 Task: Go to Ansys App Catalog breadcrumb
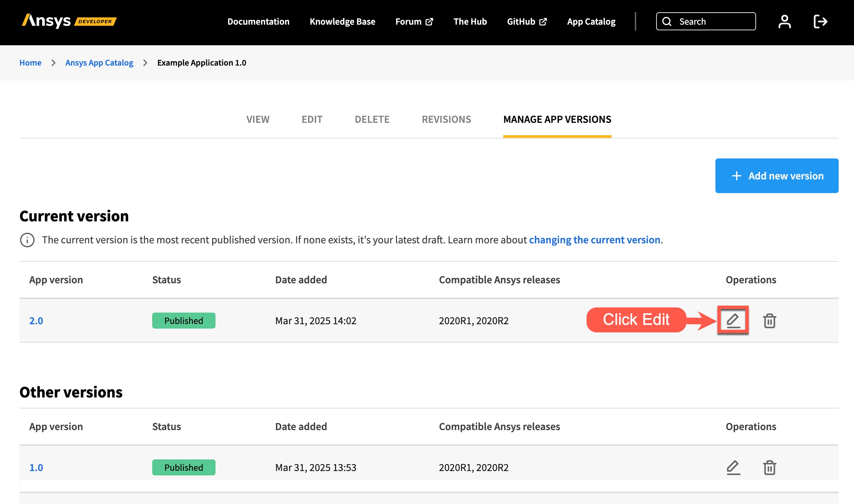pyautogui.click(x=99, y=63)
